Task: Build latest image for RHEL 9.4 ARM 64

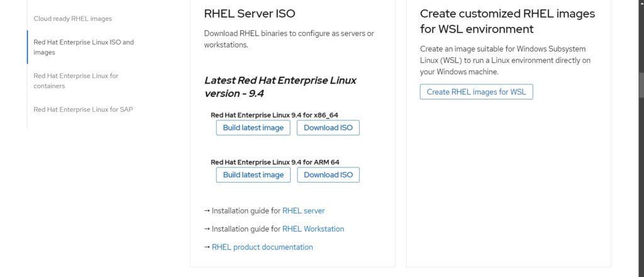Action: coord(253,174)
